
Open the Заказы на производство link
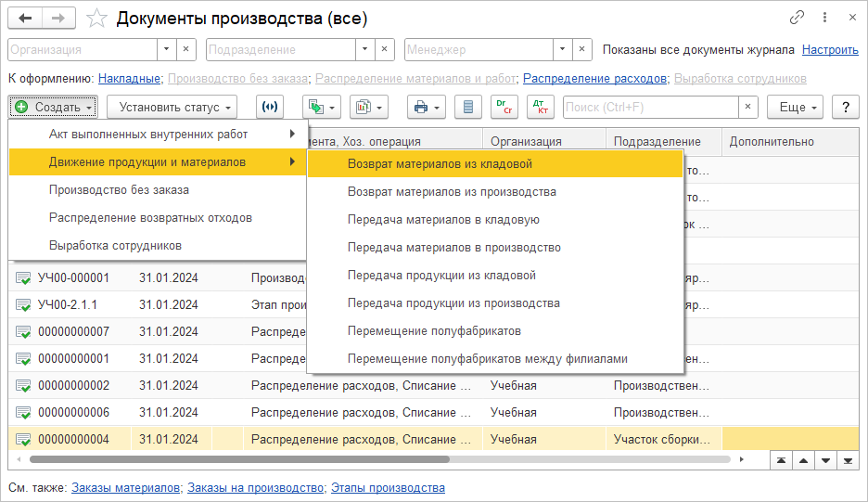click(255, 488)
